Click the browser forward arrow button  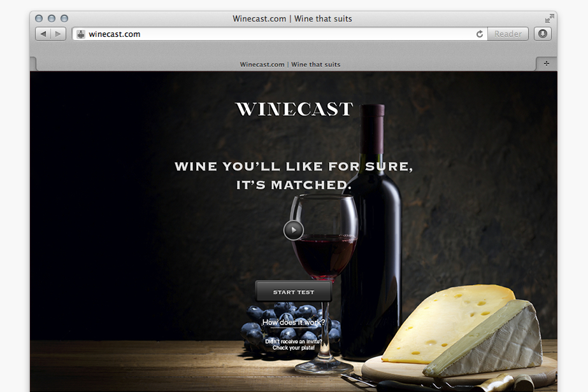tap(58, 34)
